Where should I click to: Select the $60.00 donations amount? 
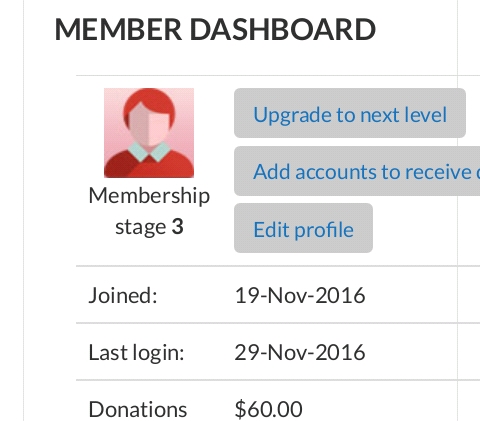(268, 409)
